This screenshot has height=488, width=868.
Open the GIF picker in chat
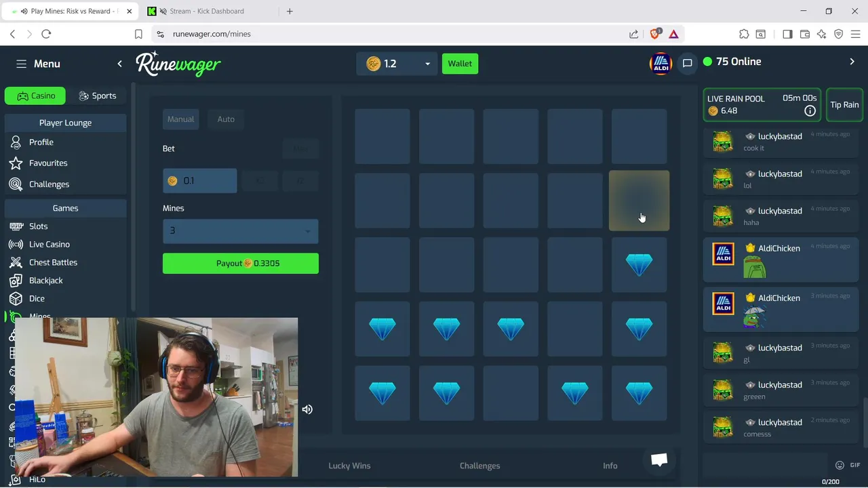click(855, 465)
